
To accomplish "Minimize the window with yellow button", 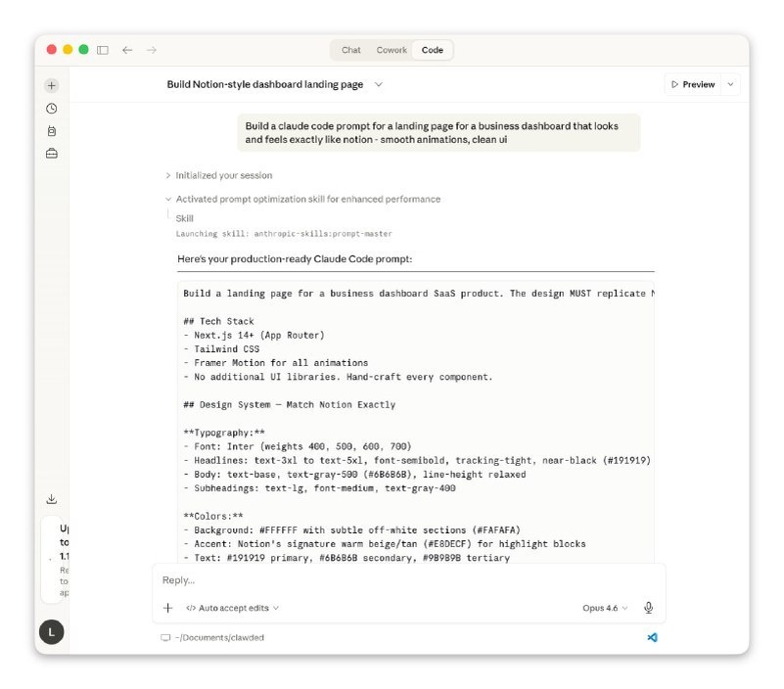I will [x=68, y=50].
